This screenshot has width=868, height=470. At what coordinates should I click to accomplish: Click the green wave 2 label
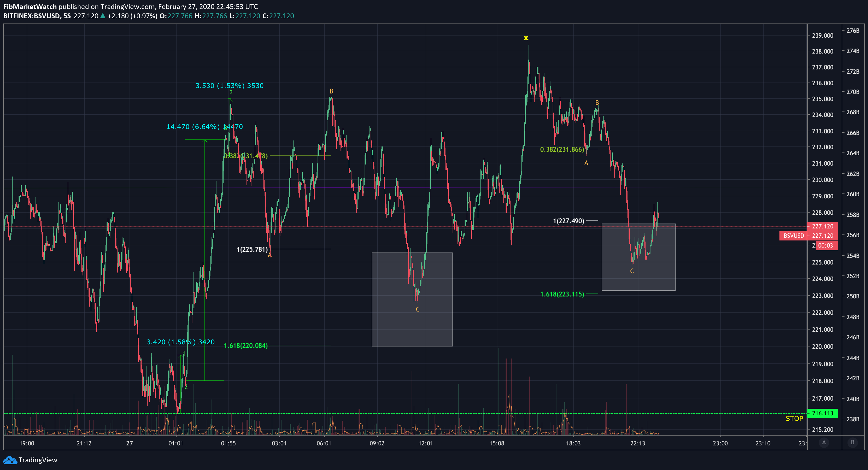(x=186, y=387)
